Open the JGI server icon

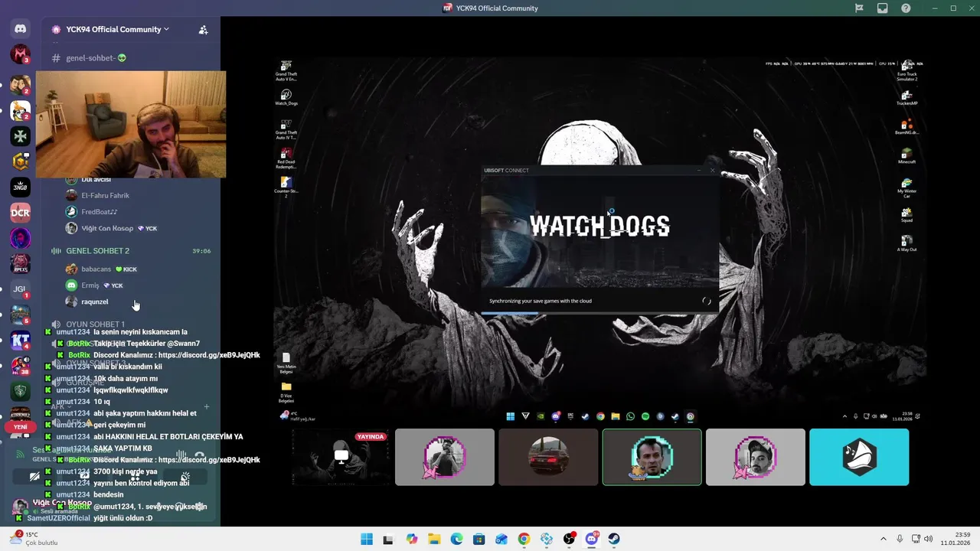[x=21, y=289]
